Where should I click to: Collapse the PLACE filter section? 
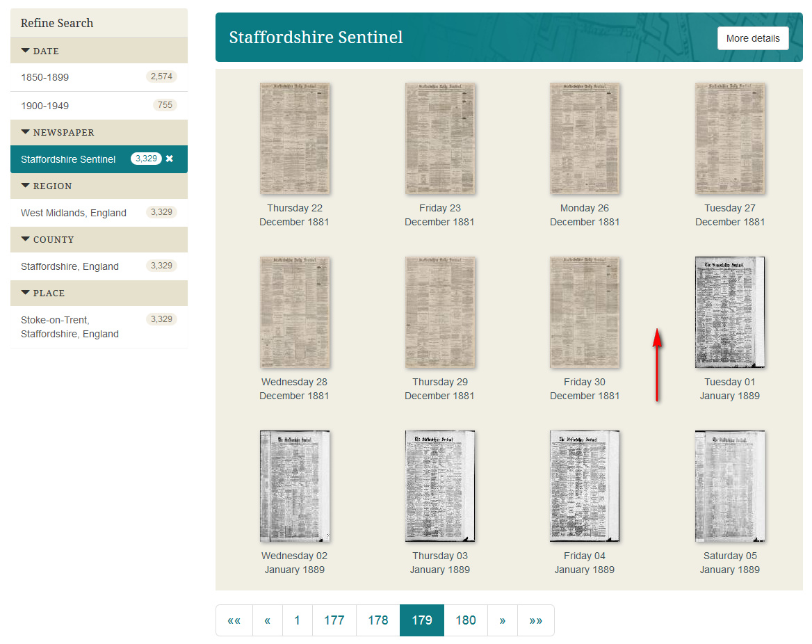[x=43, y=293]
